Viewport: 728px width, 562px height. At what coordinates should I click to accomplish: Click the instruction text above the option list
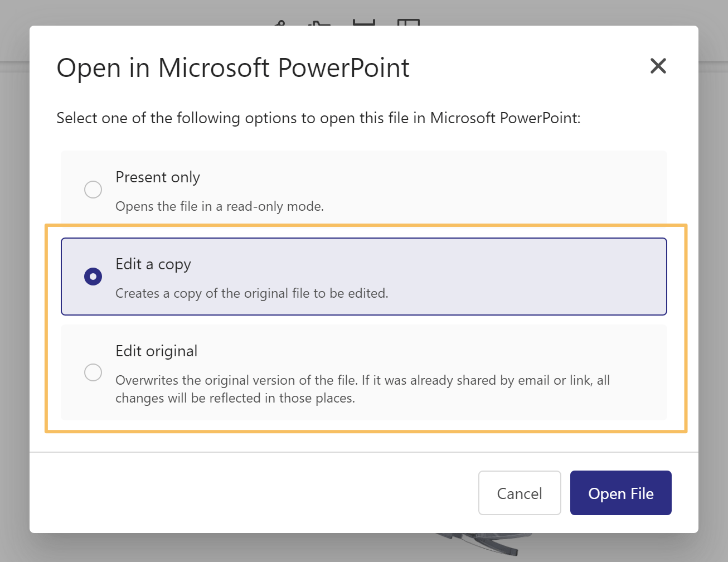click(318, 118)
